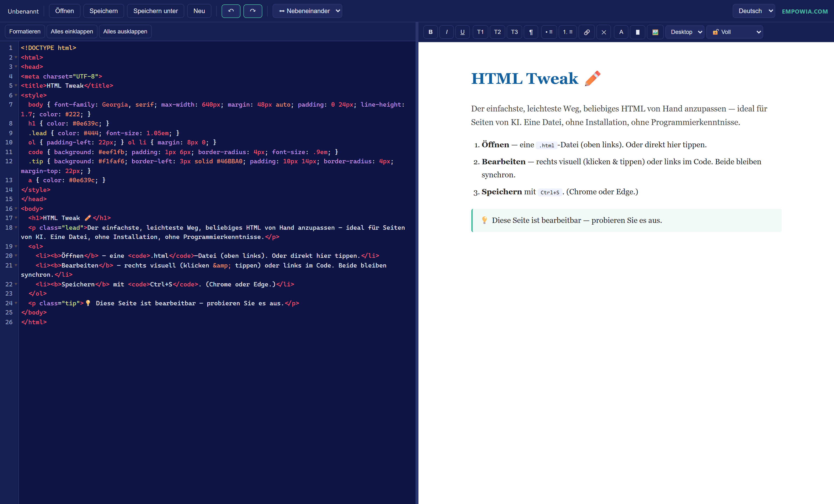The width and height of the screenshot is (834, 504).
Task: Collapse the ol list on line 19
Action: (16, 247)
